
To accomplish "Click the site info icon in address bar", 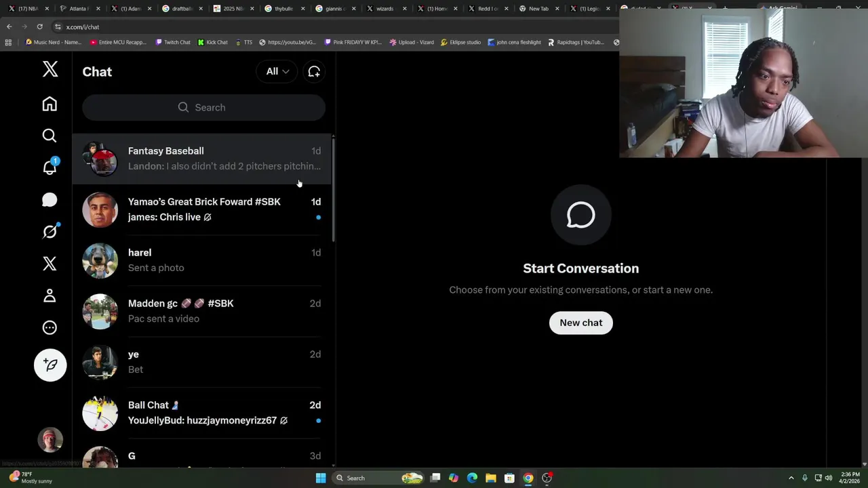I will (58, 26).
